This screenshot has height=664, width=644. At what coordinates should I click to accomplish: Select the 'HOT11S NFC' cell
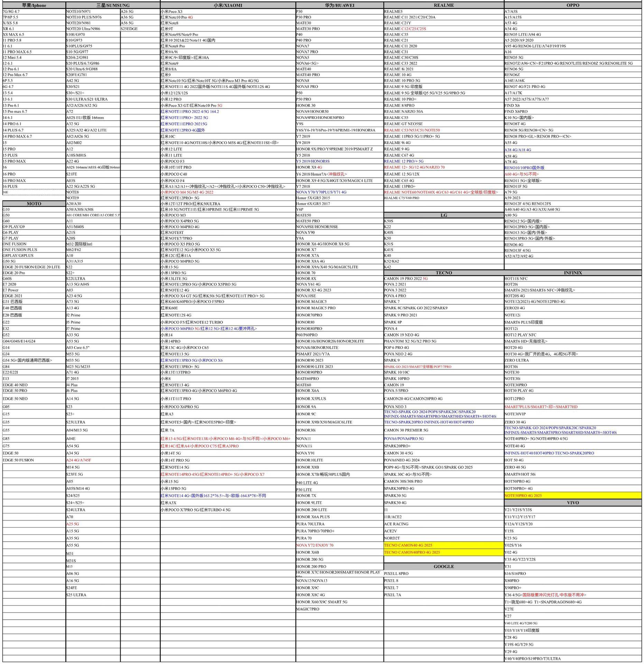tap(573, 278)
